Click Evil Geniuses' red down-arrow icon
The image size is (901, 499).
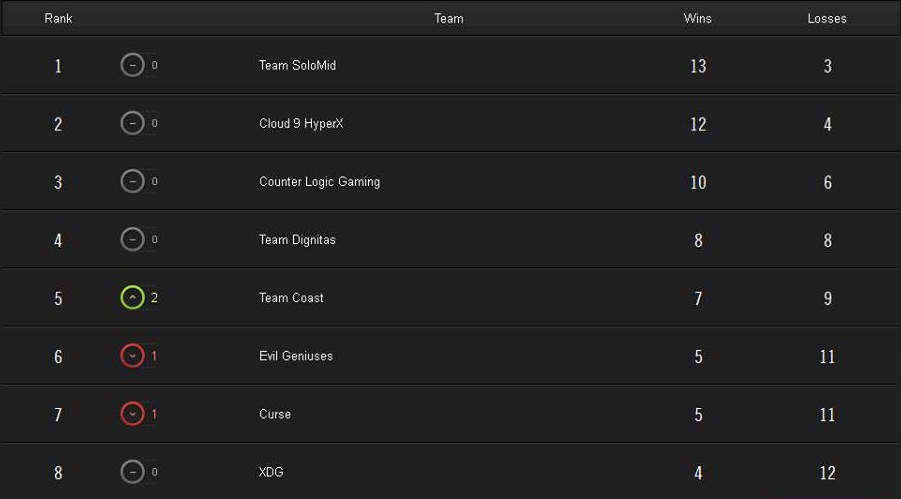(x=132, y=356)
